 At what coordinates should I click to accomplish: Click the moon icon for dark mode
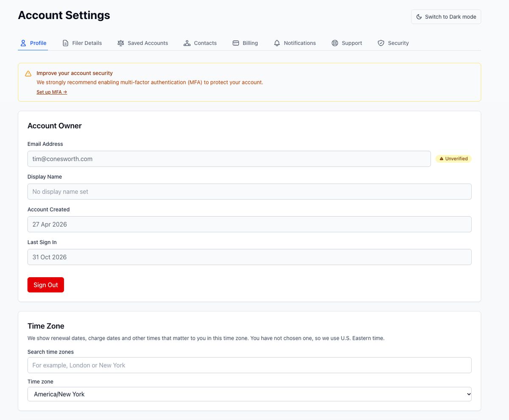coord(419,17)
